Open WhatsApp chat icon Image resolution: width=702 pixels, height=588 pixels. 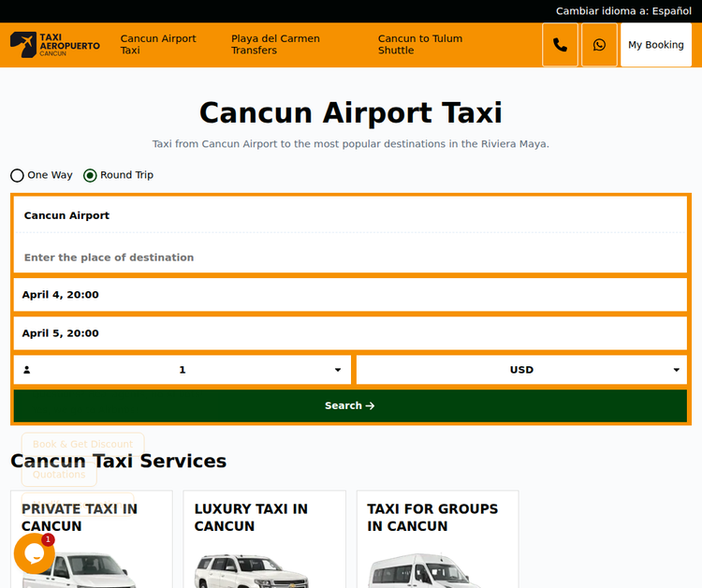(x=599, y=45)
